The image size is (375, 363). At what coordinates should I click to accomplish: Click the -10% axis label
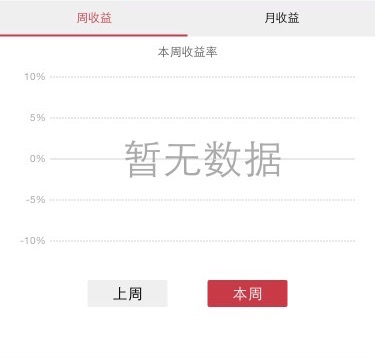pyautogui.click(x=33, y=241)
